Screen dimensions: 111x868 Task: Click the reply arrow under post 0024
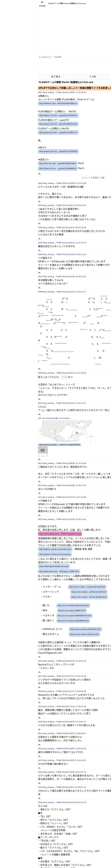(x=39, y=783)
